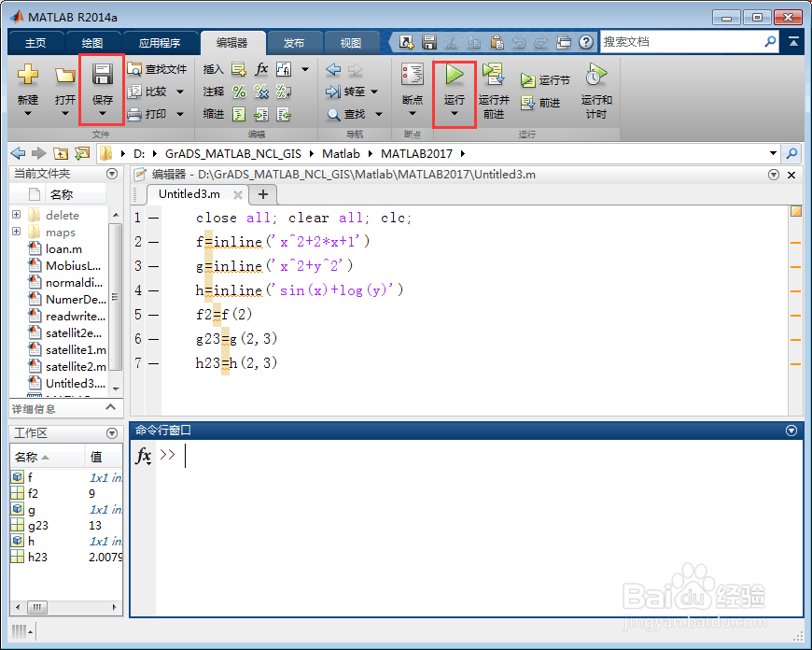812x650 pixels.
Task: Click the help question mark icon
Action: pos(586,42)
